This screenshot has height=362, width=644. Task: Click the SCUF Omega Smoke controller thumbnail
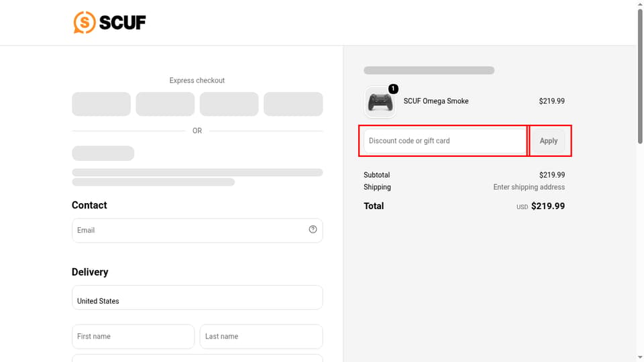[x=380, y=102]
